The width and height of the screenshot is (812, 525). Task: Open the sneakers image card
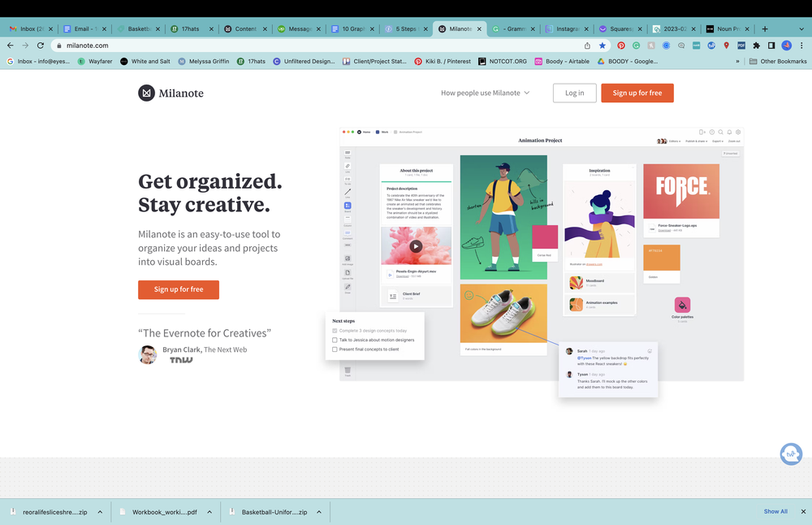[x=503, y=313]
